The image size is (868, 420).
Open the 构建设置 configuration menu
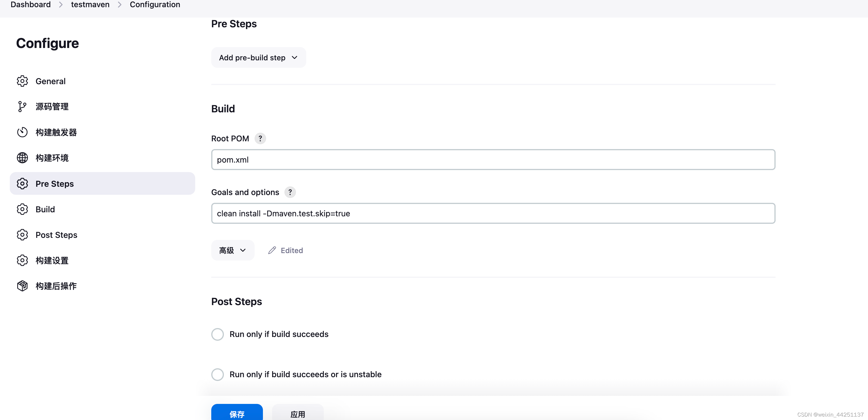tap(52, 261)
